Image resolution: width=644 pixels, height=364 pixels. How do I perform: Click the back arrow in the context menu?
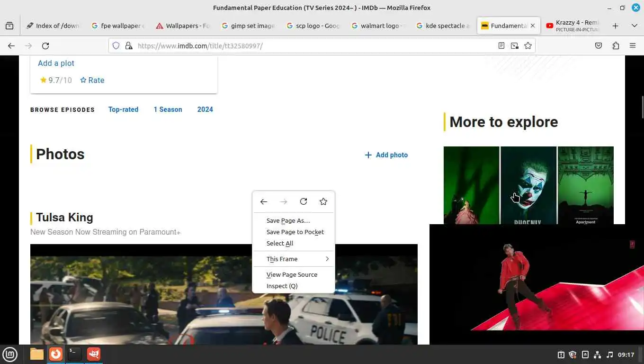264,201
